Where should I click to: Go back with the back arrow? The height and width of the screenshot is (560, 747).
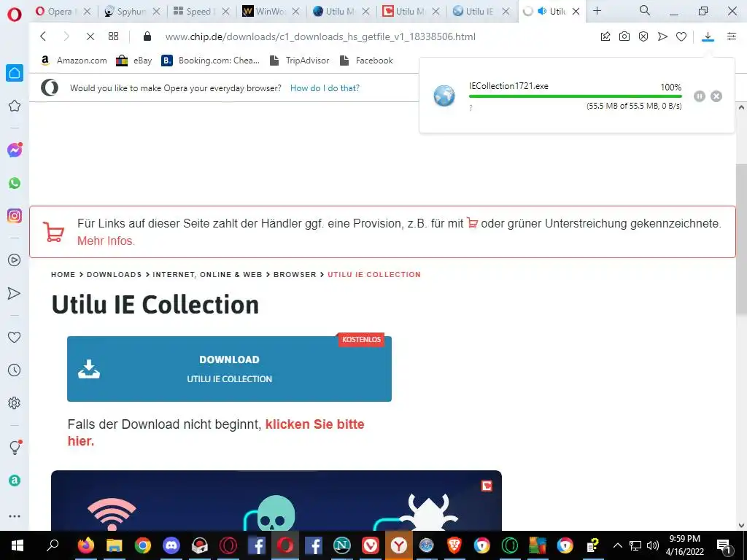click(43, 36)
